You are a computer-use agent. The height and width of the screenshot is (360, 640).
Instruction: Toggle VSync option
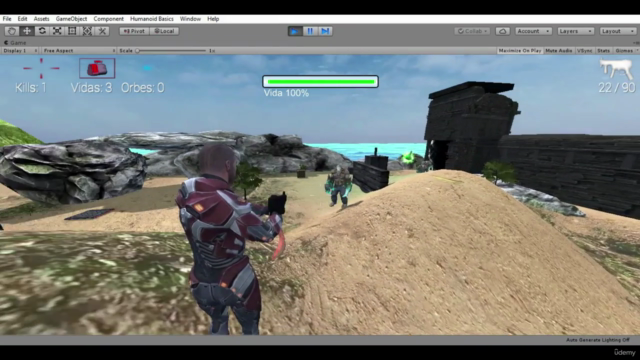tap(584, 51)
